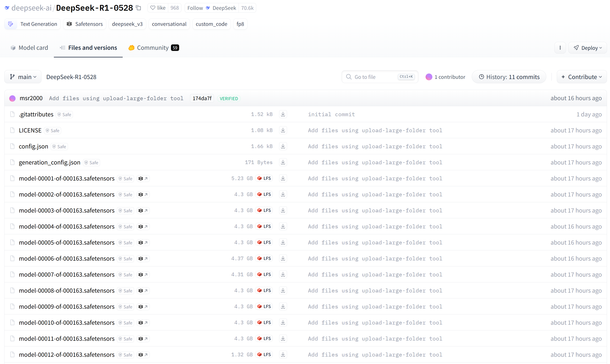Open commit 174da7f link
The height and width of the screenshot is (364, 610).
coord(202,98)
